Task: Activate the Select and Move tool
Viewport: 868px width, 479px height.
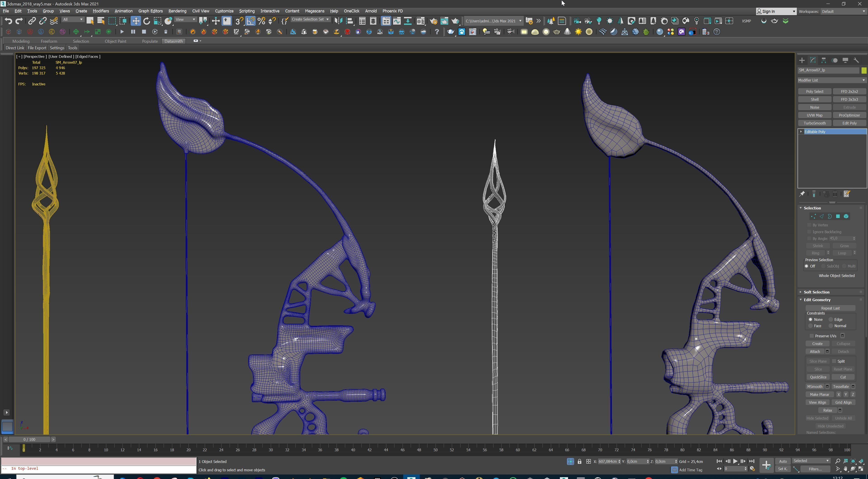Action: tap(135, 21)
